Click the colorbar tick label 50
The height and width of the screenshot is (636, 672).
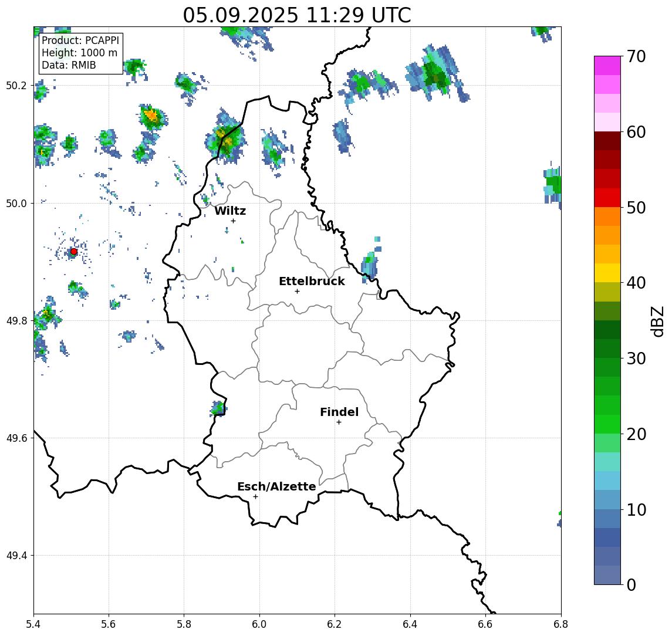(636, 208)
